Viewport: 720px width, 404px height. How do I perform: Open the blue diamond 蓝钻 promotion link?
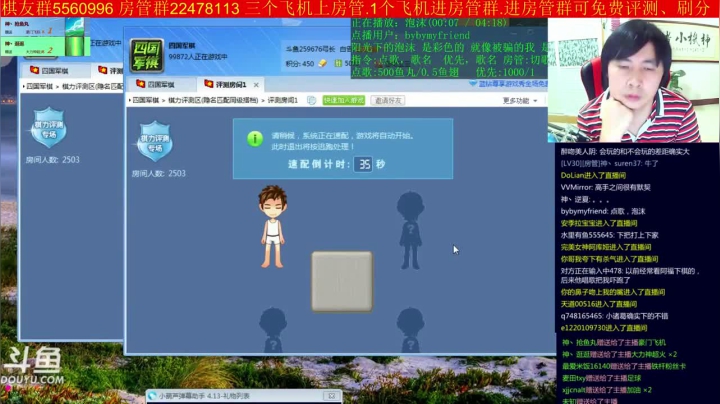pyautogui.click(x=513, y=84)
